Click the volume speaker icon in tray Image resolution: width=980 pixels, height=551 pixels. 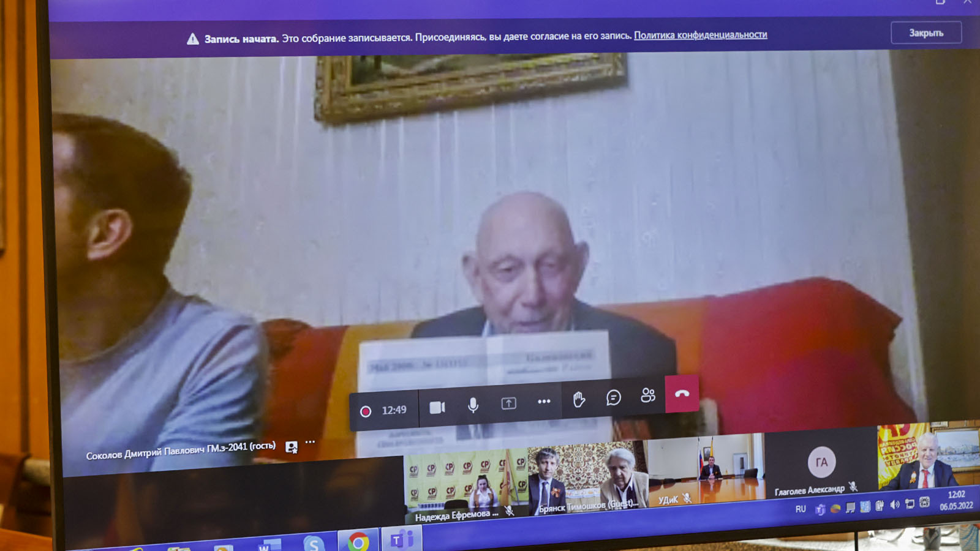pos(895,505)
